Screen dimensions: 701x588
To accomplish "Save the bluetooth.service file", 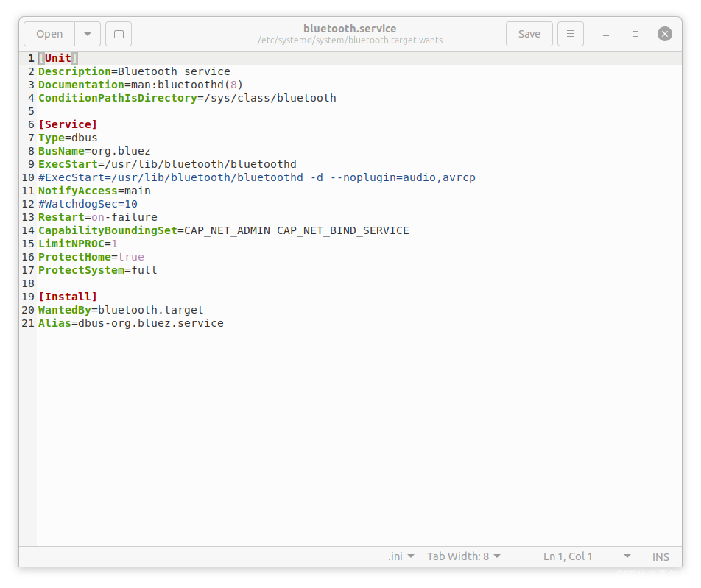I will [529, 34].
